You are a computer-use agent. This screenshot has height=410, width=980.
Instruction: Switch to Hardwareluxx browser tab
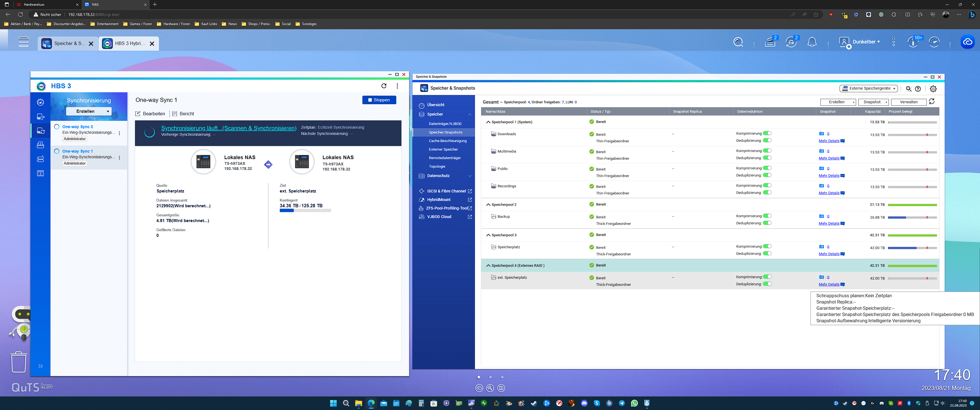coord(48,5)
